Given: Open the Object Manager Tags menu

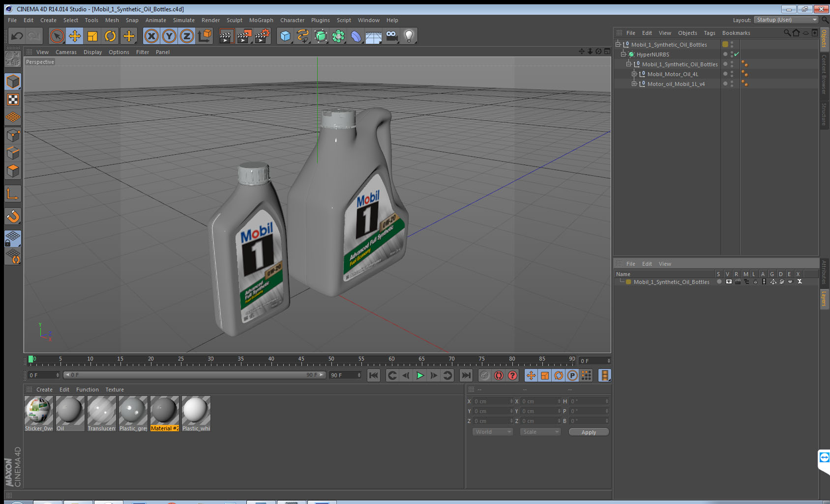Looking at the screenshot, I should pyautogui.click(x=709, y=33).
